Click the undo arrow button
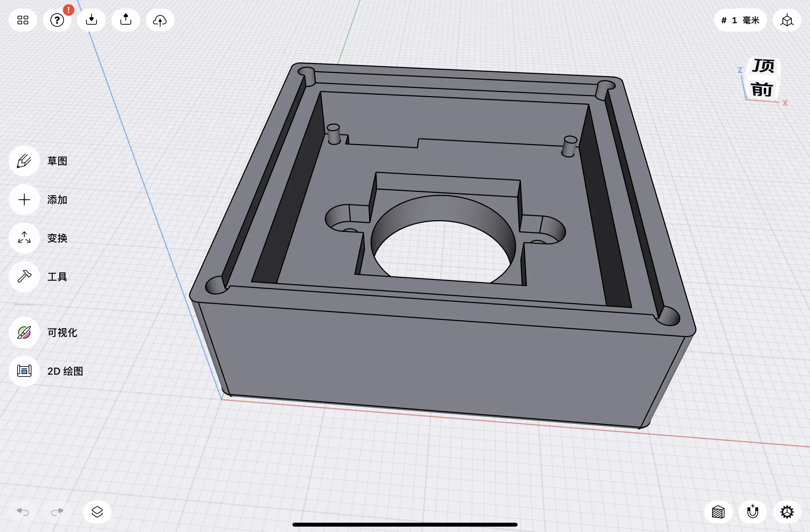810x532 pixels. point(23,512)
